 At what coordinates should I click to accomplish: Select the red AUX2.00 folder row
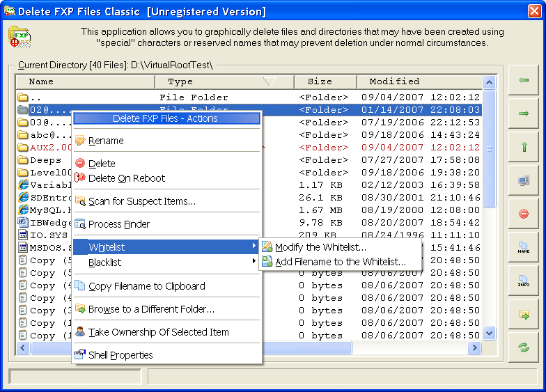point(249,148)
